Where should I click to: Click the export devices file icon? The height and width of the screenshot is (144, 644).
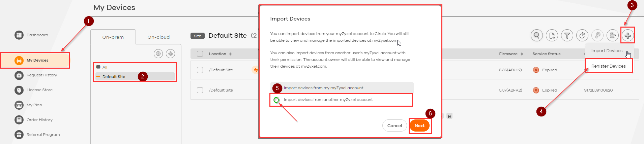click(x=552, y=35)
